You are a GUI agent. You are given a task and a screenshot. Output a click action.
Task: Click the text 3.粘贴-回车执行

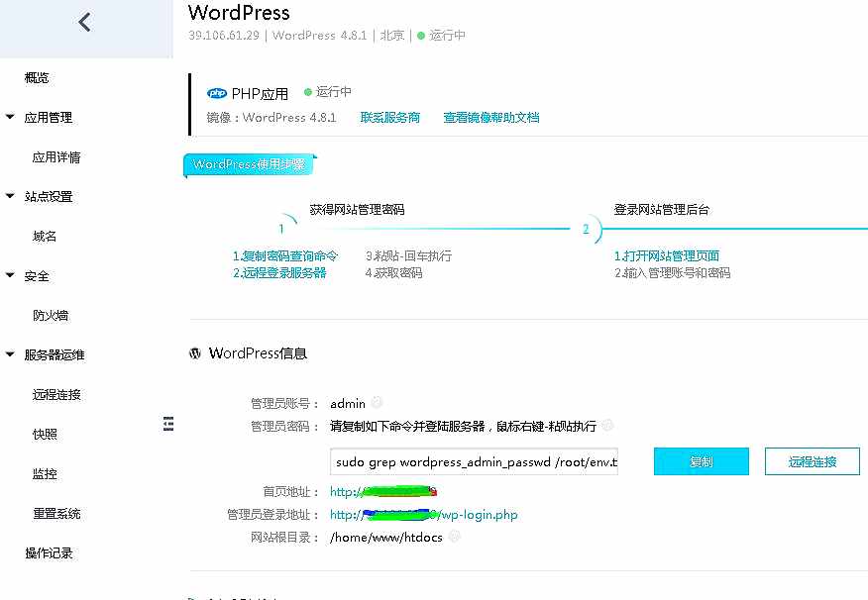408,256
